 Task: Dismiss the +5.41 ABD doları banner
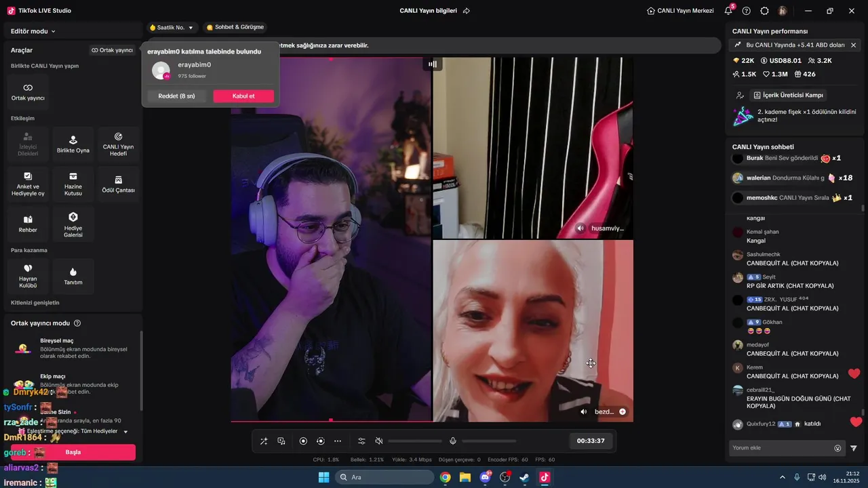(x=853, y=45)
